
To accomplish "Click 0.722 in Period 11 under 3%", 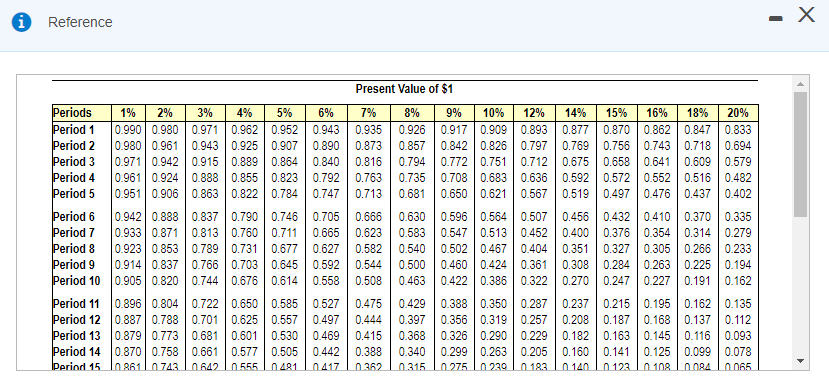I will pyautogui.click(x=205, y=304).
